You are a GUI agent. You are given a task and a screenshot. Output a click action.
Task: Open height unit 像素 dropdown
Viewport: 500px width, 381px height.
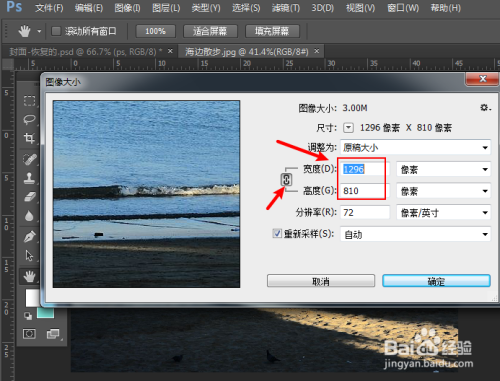tap(443, 191)
